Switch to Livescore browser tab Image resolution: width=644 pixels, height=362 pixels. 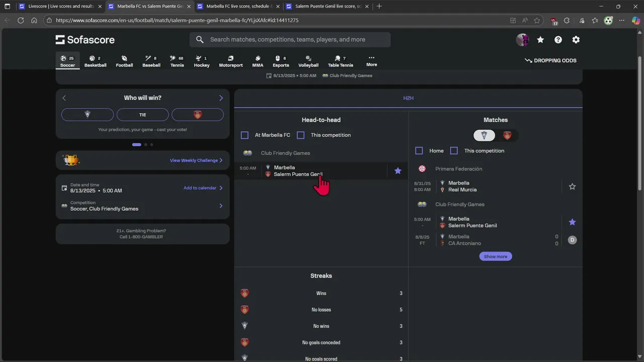pyautogui.click(x=59, y=7)
